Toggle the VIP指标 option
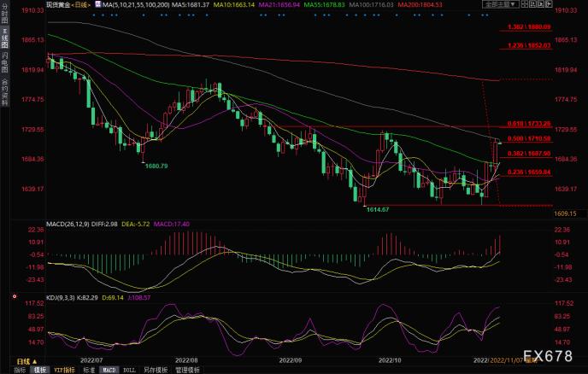Image resolution: width=588 pixels, height=374 pixels. pyautogui.click(x=64, y=370)
